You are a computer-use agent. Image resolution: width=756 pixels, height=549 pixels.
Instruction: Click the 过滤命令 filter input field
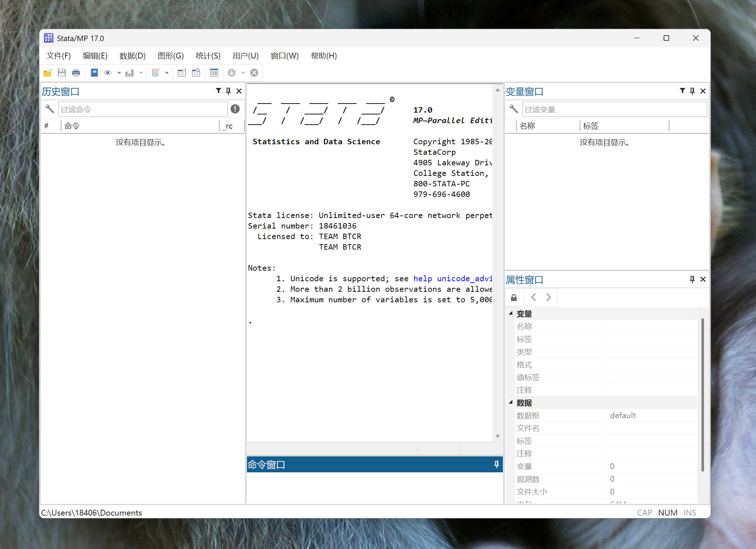click(143, 109)
